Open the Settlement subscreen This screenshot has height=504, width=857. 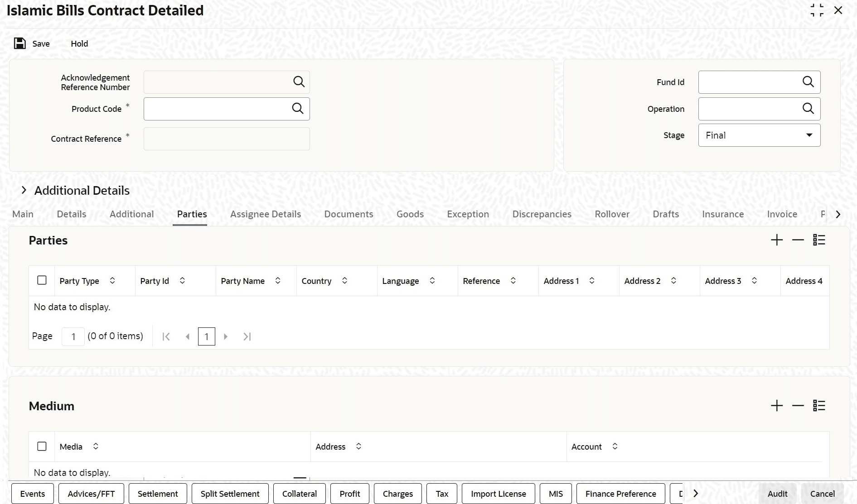point(158,494)
